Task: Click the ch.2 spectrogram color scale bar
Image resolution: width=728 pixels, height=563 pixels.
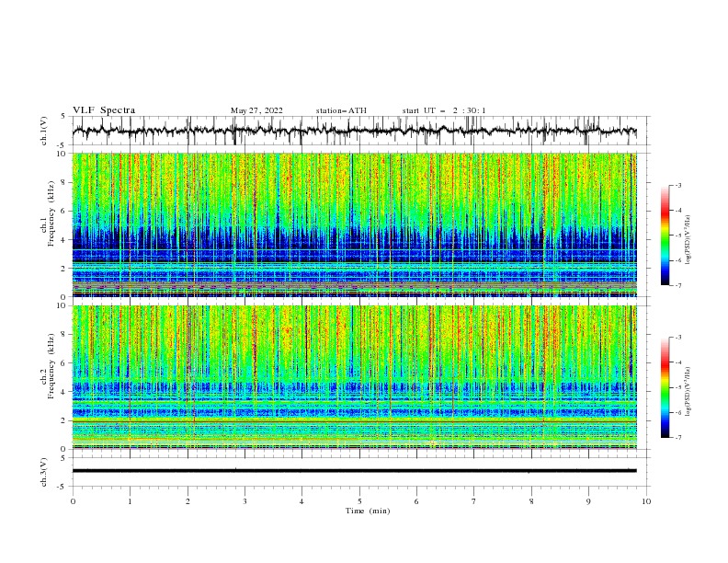Action: pos(665,387)
